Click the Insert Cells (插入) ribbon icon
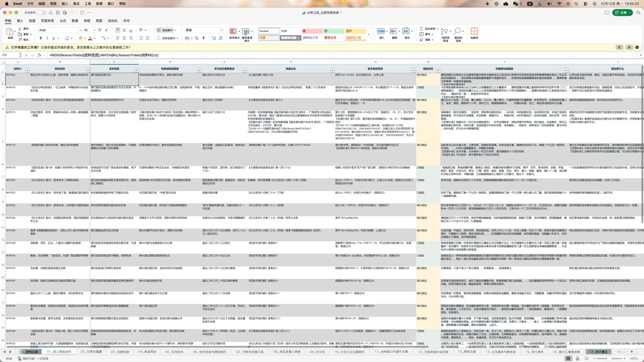Screen dimensions: 644x362 pyautogui.click(x=381, y=31)
